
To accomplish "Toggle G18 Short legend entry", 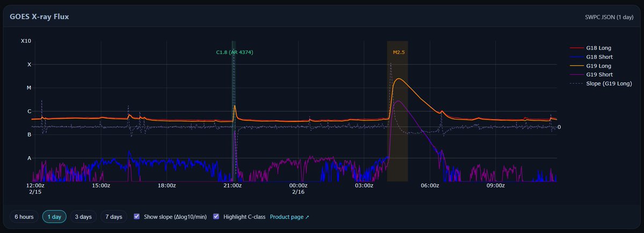I will [591, 57].
